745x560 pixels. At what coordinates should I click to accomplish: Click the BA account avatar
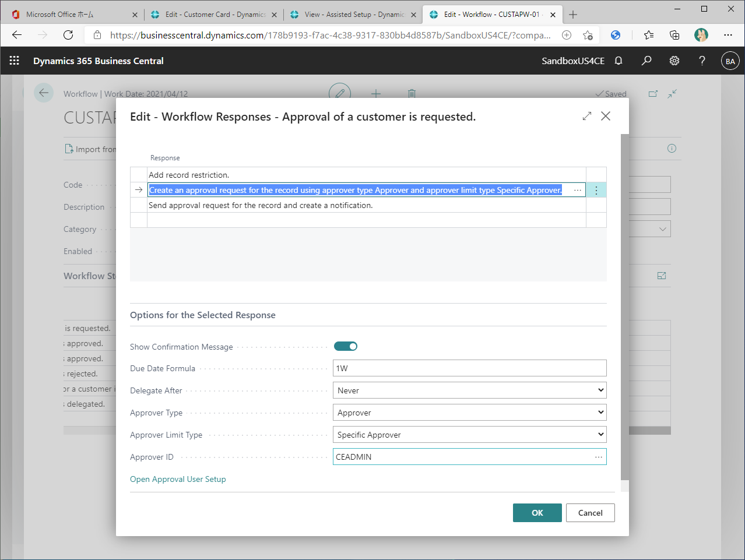click(x=730, y=61)
